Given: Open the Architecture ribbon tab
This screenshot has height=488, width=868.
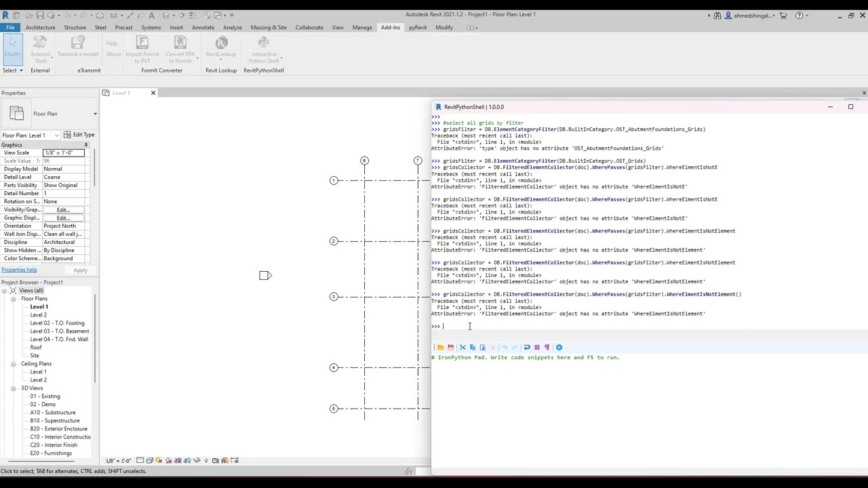Looking at the screenshot, I should point(40,28).
